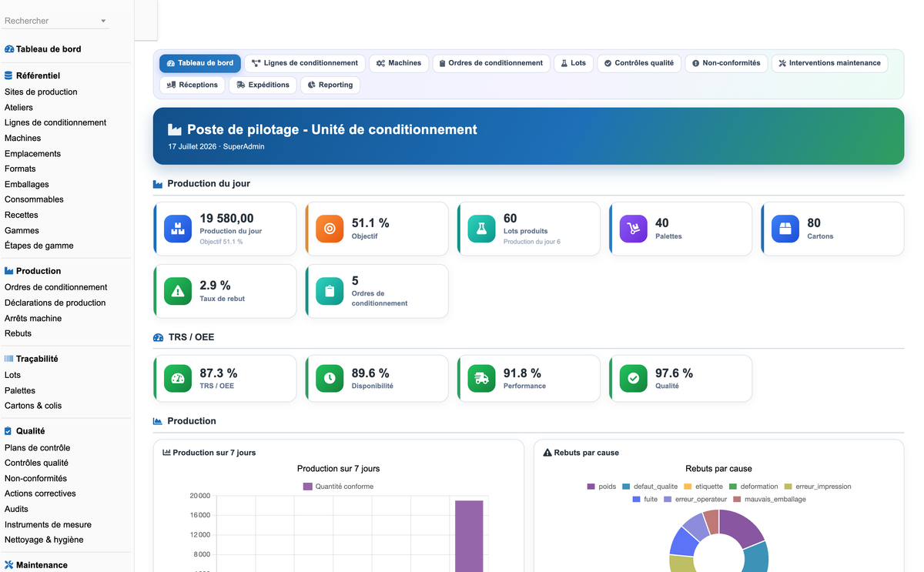Select the active Tableau de bord tab
The width and height of the screenshot is (924, 572).
(x=200, y=63)
